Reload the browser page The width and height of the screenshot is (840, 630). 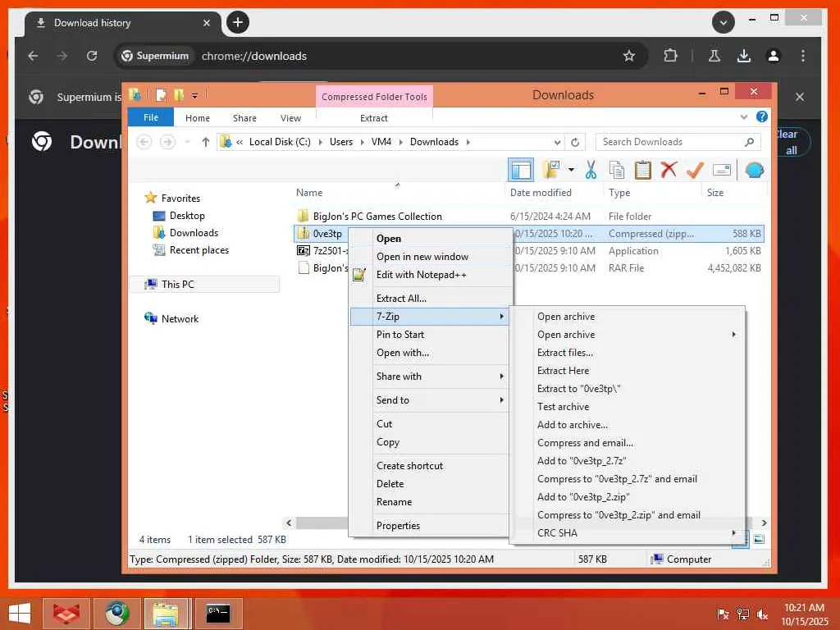pos(92,56)
